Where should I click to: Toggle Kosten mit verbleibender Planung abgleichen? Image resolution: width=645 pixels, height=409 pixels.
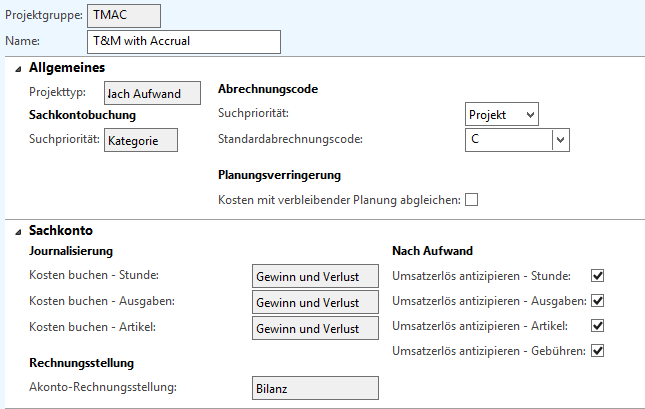(x=471, y=200)
